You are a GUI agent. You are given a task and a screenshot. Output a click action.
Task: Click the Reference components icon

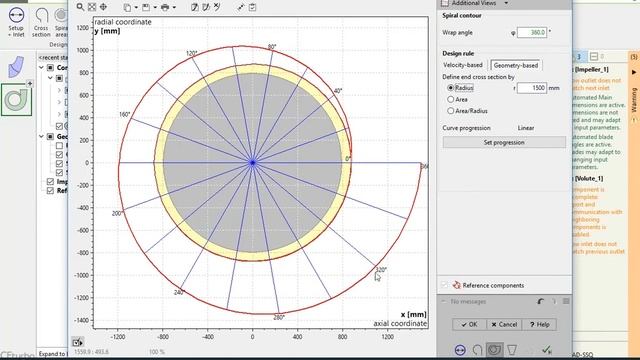point(457,285)
